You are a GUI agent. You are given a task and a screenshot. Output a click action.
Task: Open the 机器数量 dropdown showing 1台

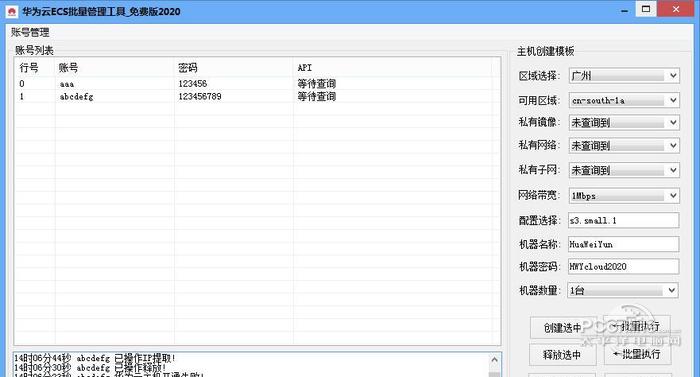(x=623, y=290)
